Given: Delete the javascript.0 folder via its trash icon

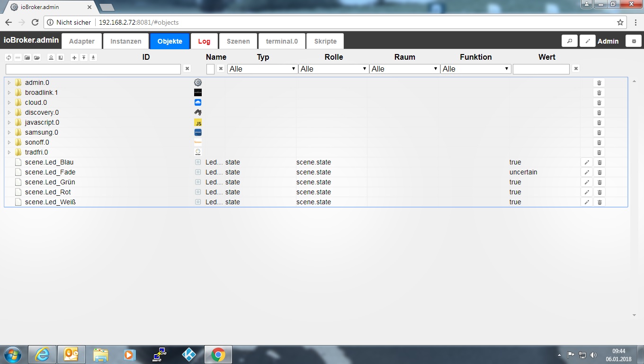Looking at the screenshot, I should point(599,122).
